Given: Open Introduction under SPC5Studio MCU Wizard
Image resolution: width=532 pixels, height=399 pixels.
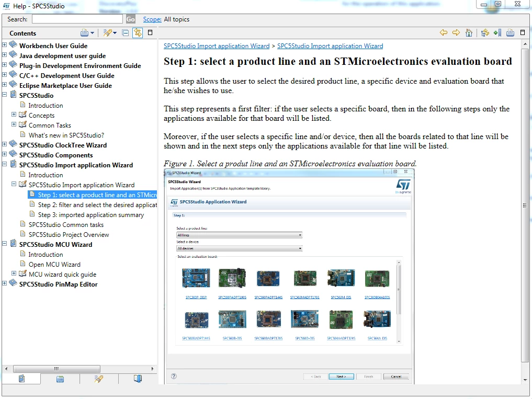Looking at the screenshot, I should [x=46, y=255].
